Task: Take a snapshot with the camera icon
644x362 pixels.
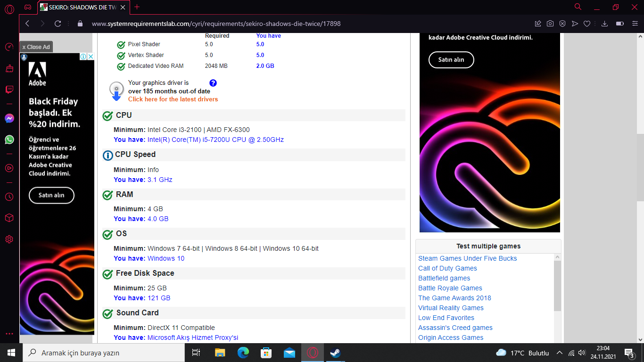Action: pos(550,24)
